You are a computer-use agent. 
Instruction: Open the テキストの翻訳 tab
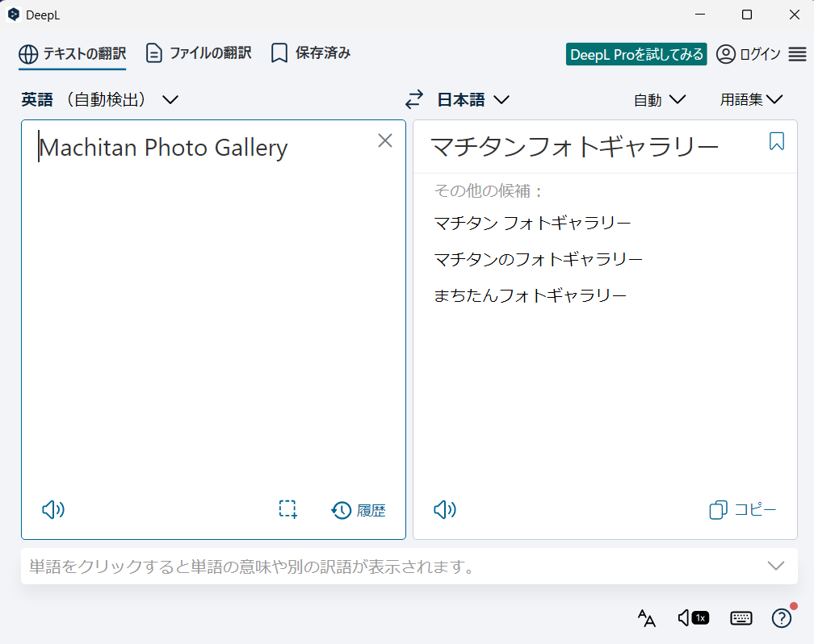[x=73, y=53]
